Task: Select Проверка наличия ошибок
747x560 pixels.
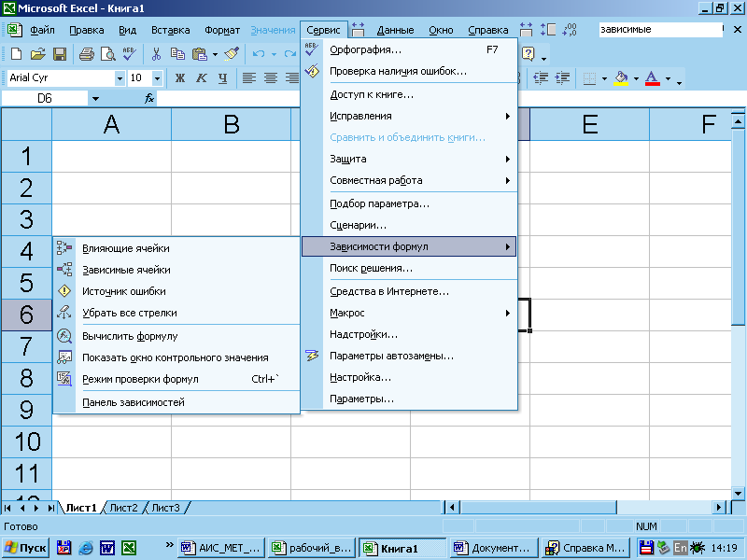Action: coord(409,71)
